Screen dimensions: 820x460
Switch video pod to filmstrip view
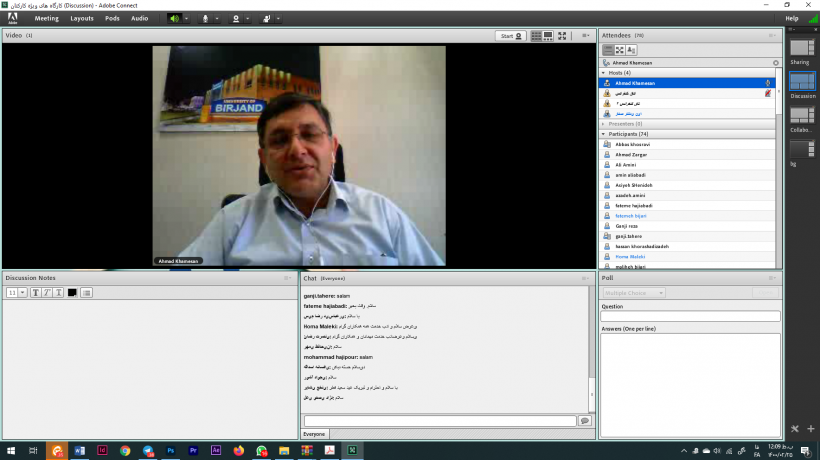548,36
